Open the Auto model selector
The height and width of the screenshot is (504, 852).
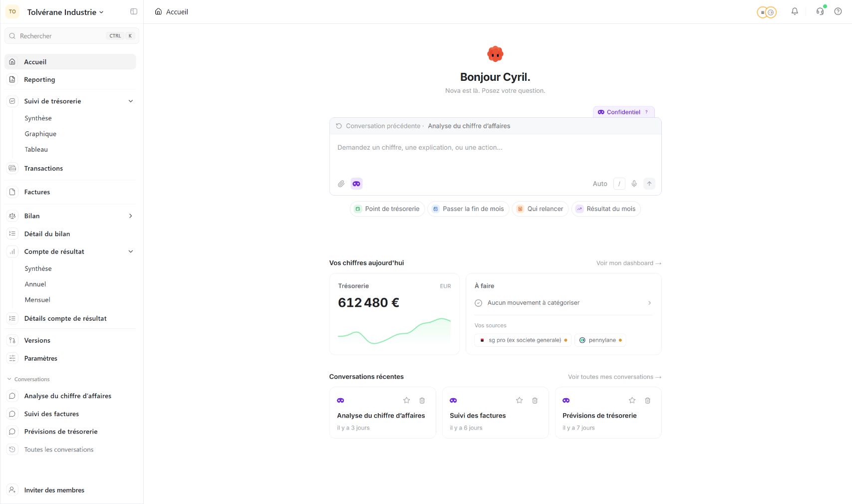point(600,184)
